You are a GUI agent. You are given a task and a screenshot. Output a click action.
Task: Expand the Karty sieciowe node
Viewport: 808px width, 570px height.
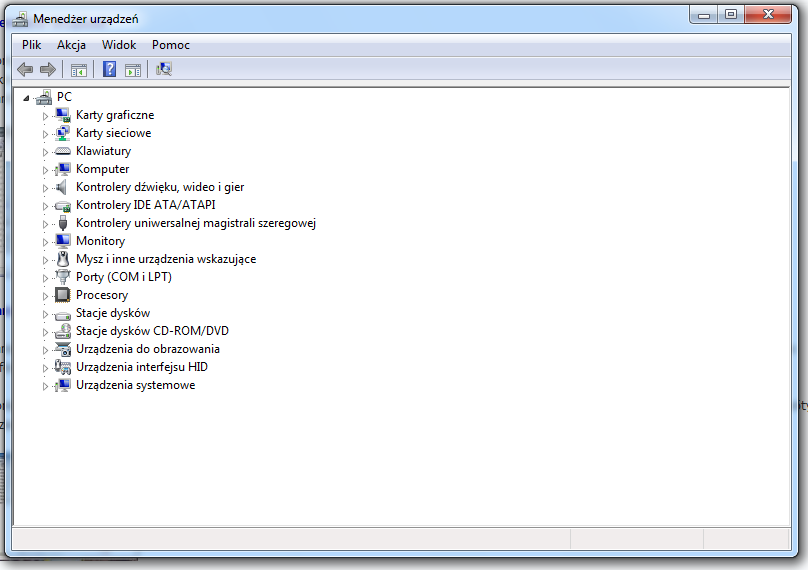point(45,134)
